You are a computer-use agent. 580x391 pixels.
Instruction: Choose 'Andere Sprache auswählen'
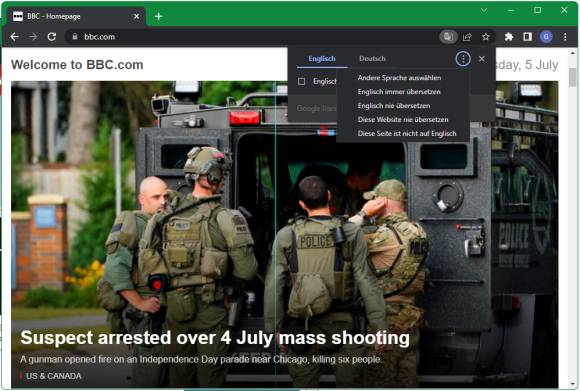[x=399, y=78]
